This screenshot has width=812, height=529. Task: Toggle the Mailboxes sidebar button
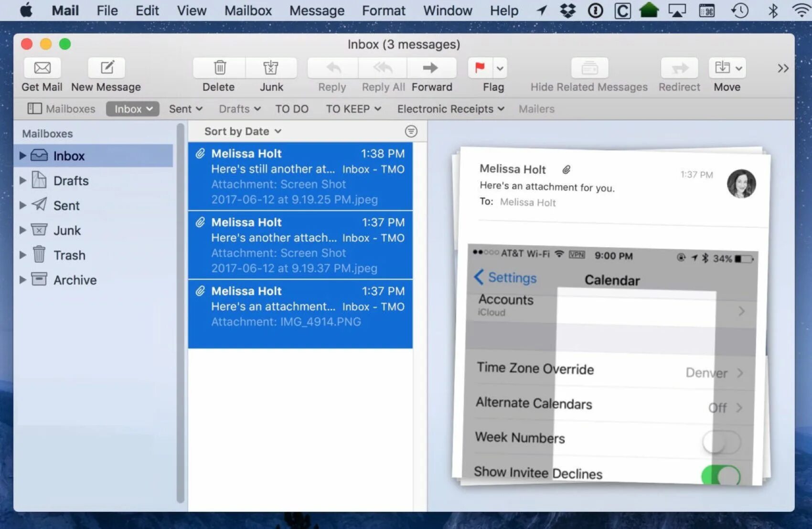tap(61, 109)
